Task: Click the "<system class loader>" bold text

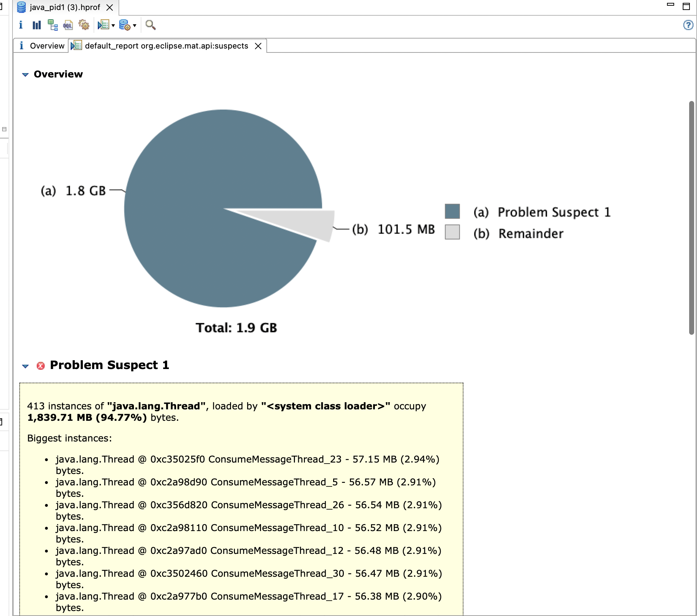Action: [326, 406]
